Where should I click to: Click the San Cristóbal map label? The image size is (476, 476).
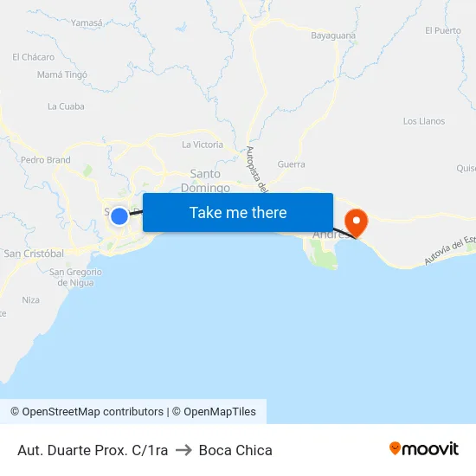click(x=34, y=254)
